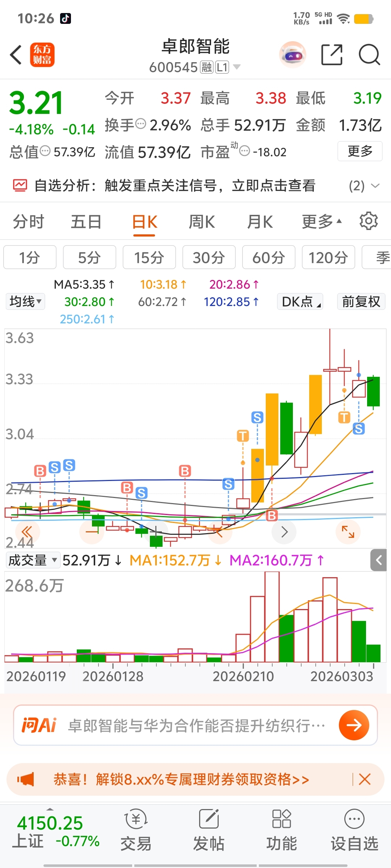Expand 上证 index bar arrow
The width and height of the screenshot is (391, 868).
50,809
